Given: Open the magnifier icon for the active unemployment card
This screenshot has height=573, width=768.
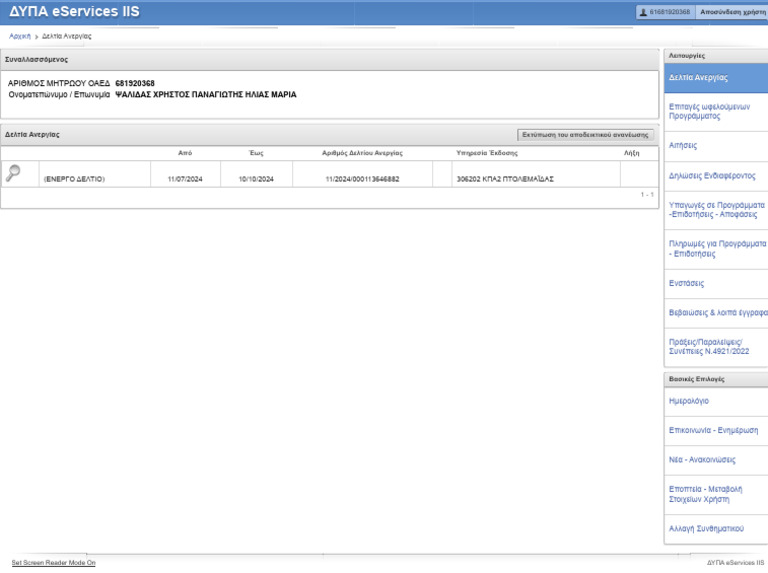Looking at the screenshot, I should (13, 173).
